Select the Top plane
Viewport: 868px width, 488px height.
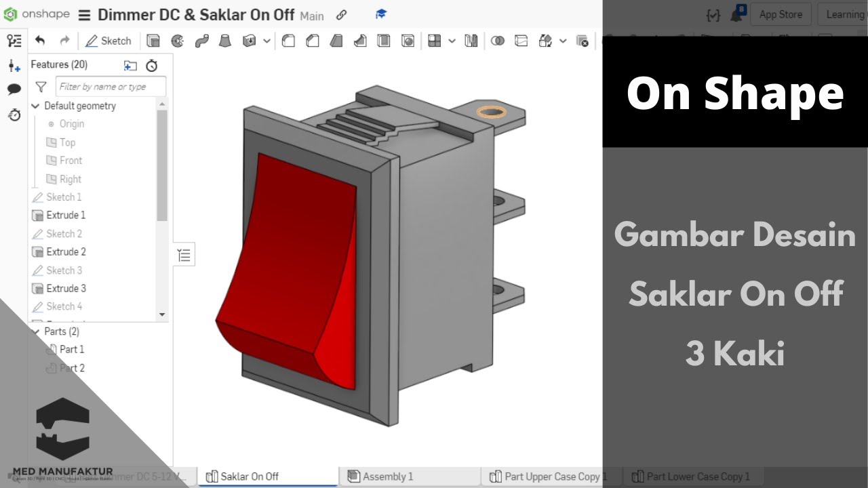point(67,142)
